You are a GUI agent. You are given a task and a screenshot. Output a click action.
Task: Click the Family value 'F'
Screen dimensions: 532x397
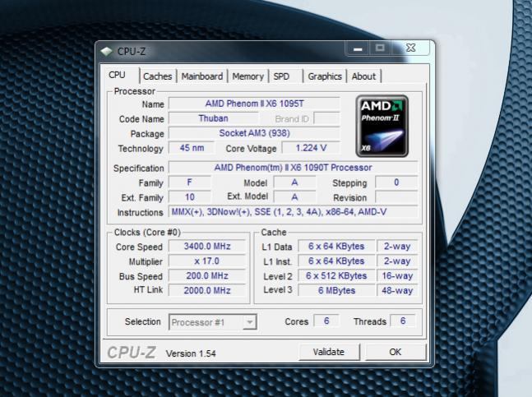click(190, 182)
